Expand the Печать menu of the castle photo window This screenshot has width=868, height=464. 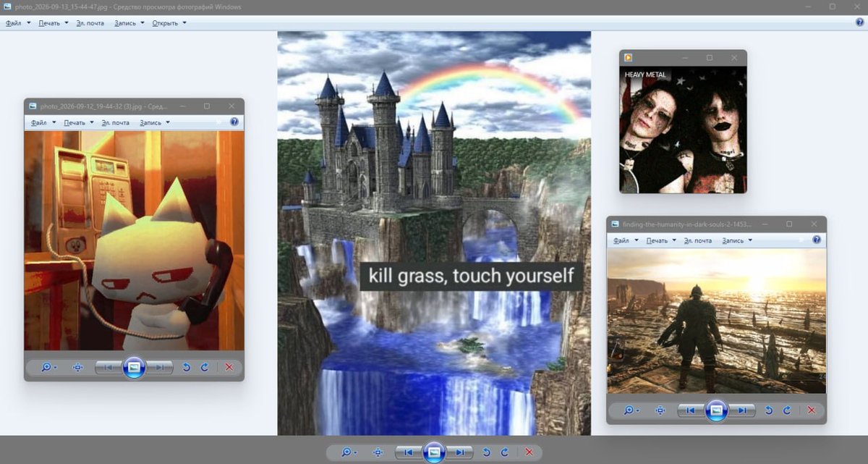(x=54, y=23)
